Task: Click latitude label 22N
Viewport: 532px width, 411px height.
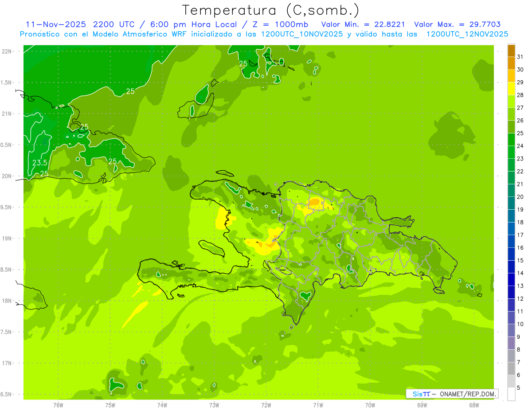Action: pos(7,51)
